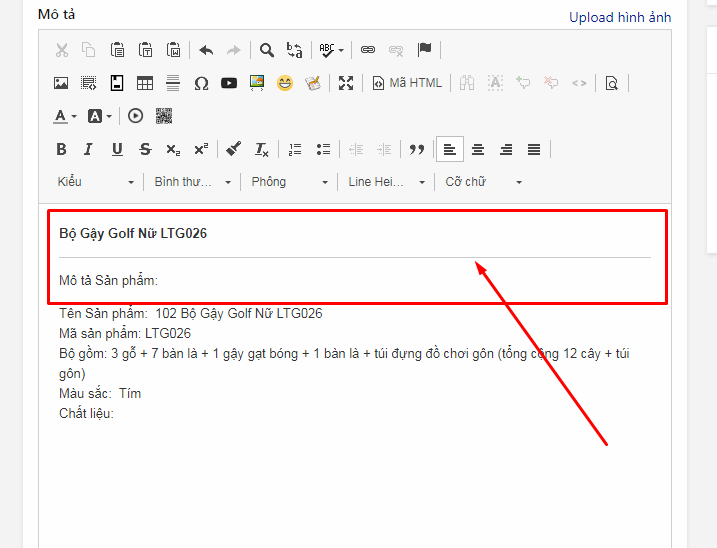Maximize the editor with the fullscreen icon
The image size is (717, 548).
pyautogui.click(x=346, y=83)
